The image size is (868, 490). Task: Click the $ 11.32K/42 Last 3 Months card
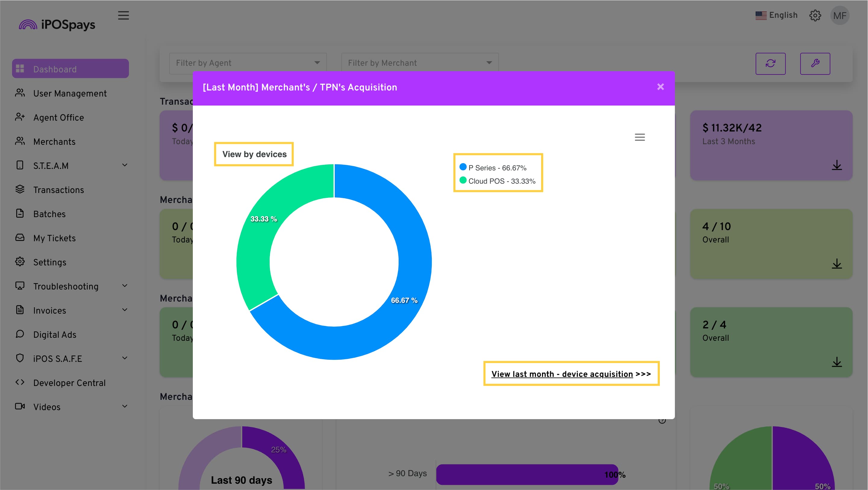tap(771, 145)
